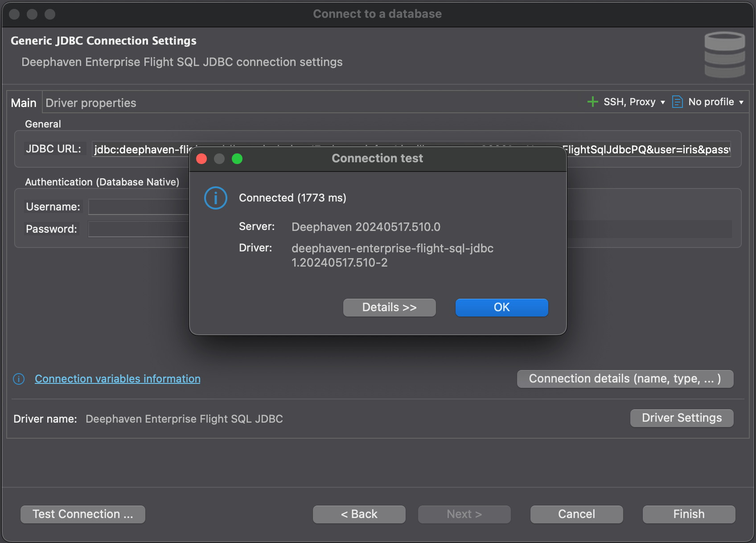Click the Driver Settings button
The width and height of the screenshot is (756, 543).
[x=682, y=418]
